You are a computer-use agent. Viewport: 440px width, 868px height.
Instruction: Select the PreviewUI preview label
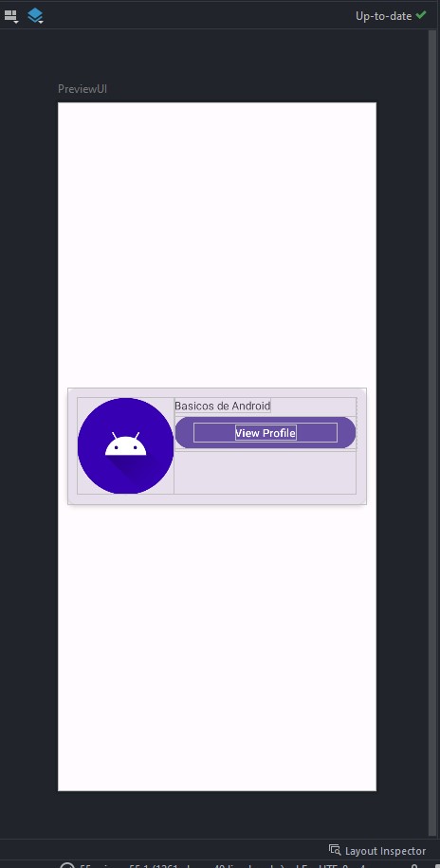pyautogui.click(x=82, y=89)
